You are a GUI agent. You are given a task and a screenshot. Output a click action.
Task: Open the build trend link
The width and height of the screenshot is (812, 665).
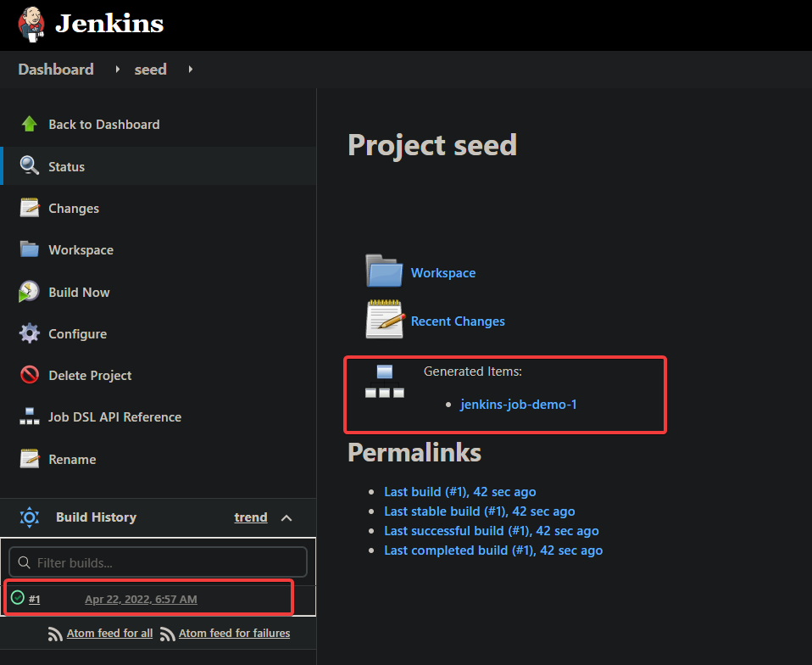(251, 517)
